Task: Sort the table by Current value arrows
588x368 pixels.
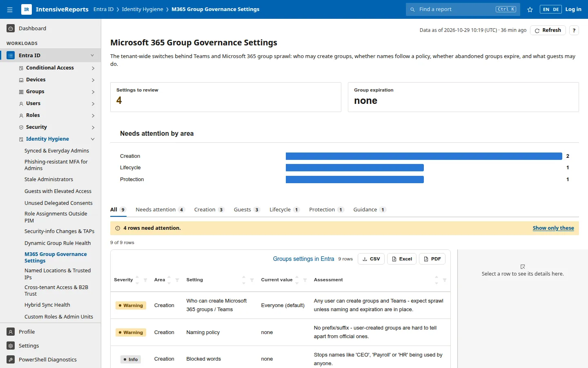Action: click(x=297, y=280)
